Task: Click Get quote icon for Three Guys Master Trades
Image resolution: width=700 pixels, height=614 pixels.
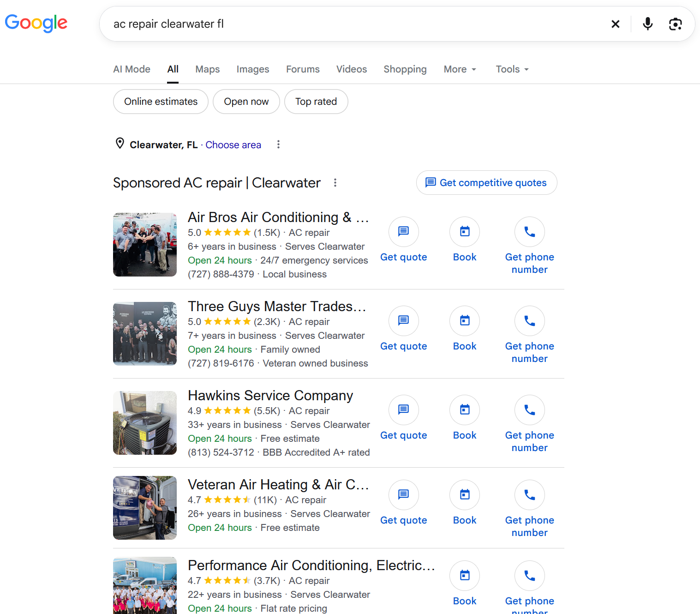Action: tap(404, 320)
